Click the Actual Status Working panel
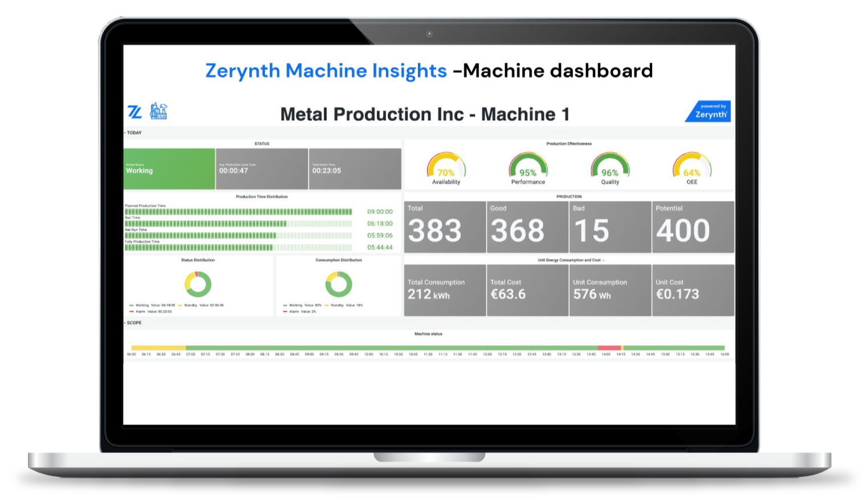The width and height of the screenshot is (862, 504). tap(168, 168)
